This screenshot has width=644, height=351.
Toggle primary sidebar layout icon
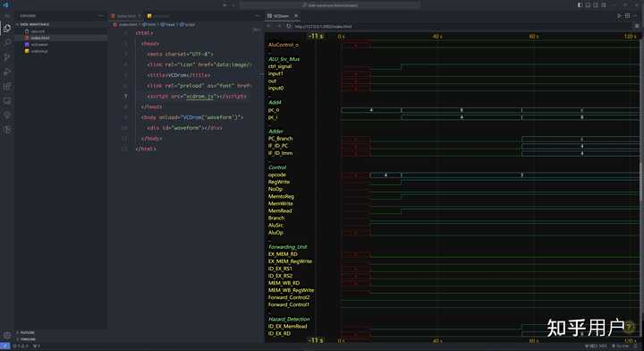click(580, 5)
